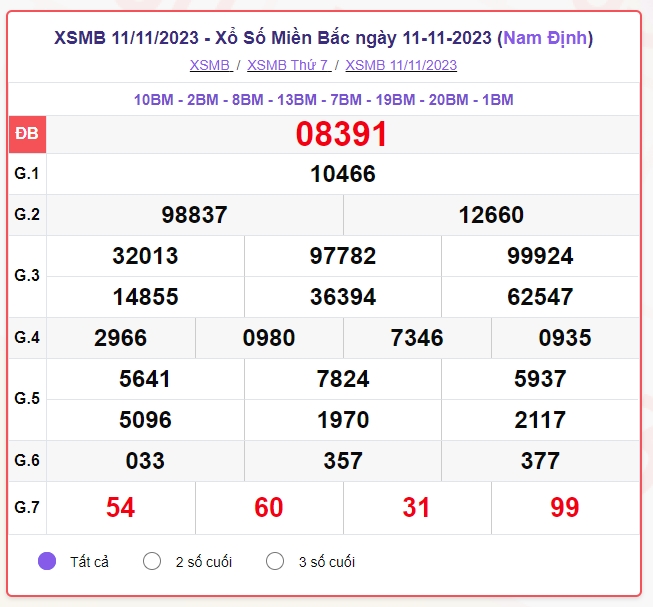Click the G.3 number 62547

point(540,297)
